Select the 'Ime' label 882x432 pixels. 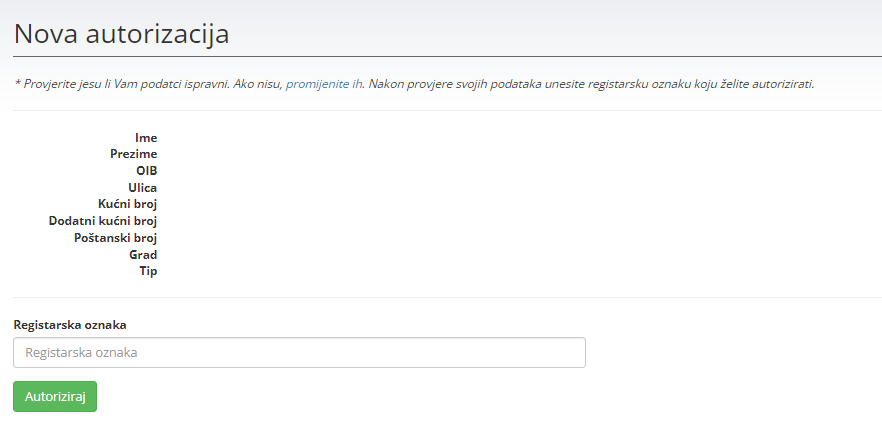click(146, 138)
